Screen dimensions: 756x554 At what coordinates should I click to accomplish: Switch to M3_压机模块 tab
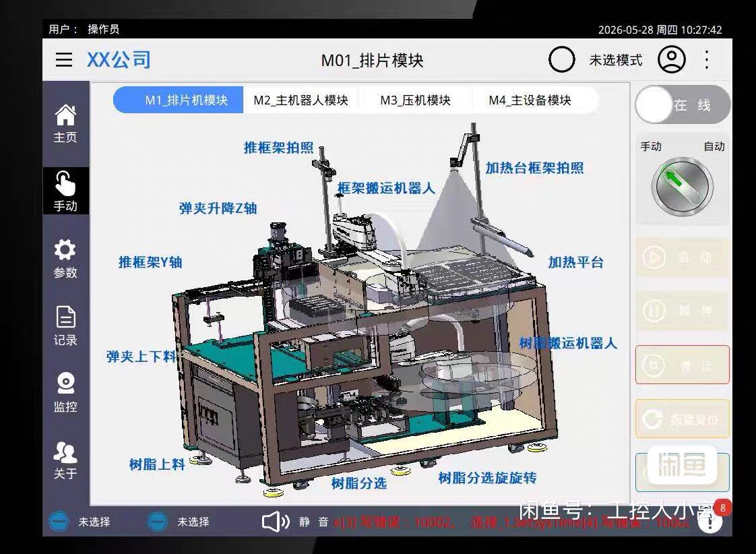point(415,100)
